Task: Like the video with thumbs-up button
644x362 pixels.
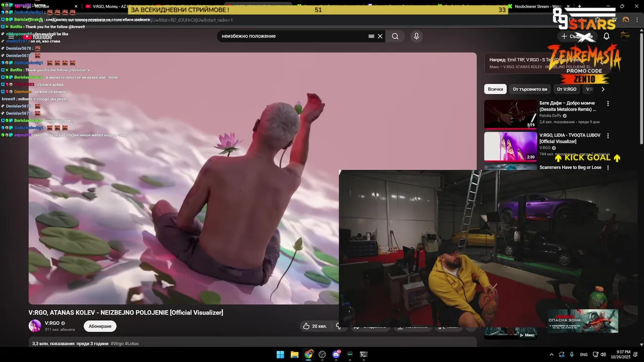Action: pyautogui.click(x=314, y=326)
